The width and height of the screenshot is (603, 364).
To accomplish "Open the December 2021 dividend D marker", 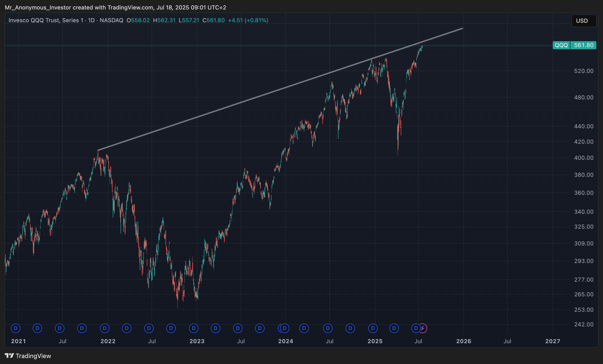I will (x=105, y=328).
